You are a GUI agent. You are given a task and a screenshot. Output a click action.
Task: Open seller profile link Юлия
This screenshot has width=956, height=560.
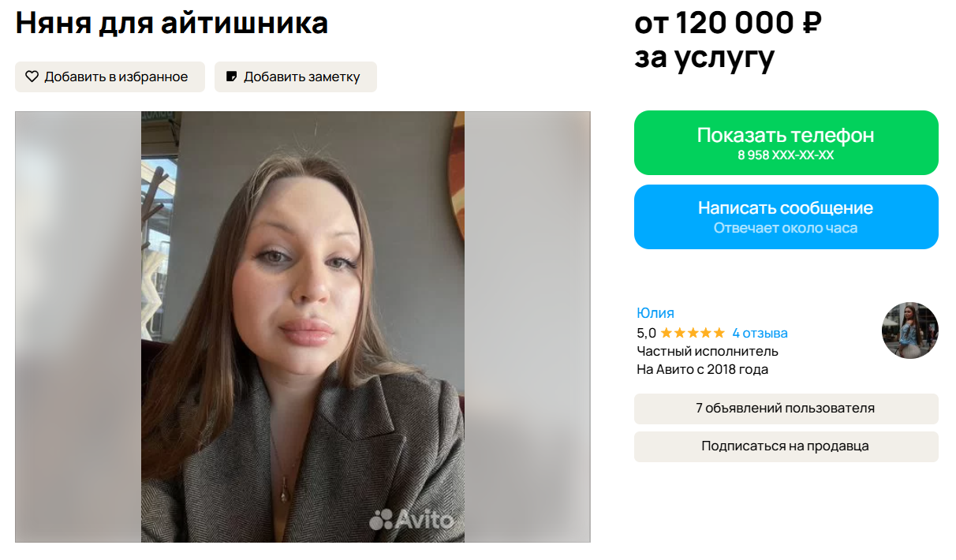coord(655,313)
